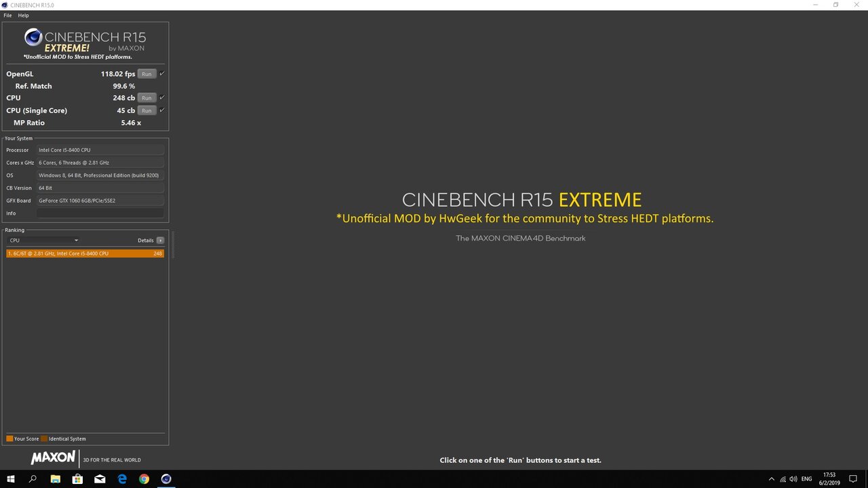Open Wi-Fi network tray icon
This screenshot has width=868, height=488.
783,479
